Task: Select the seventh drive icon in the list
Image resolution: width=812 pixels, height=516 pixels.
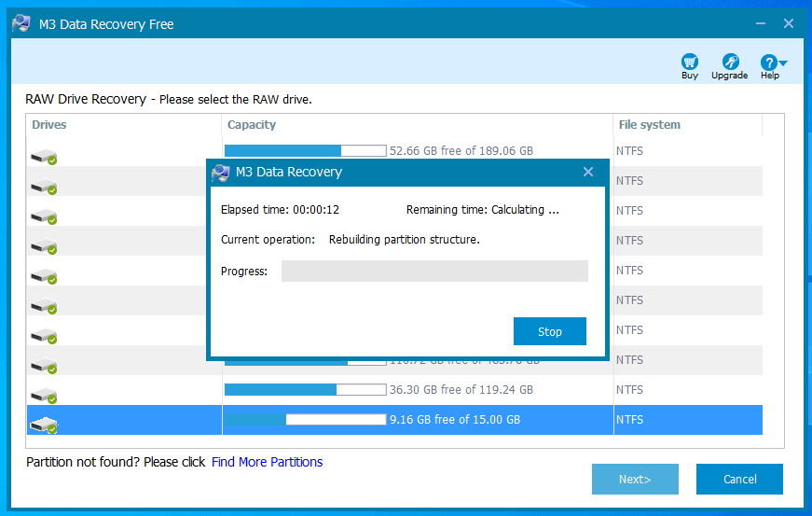Action: tap(44, 336)
